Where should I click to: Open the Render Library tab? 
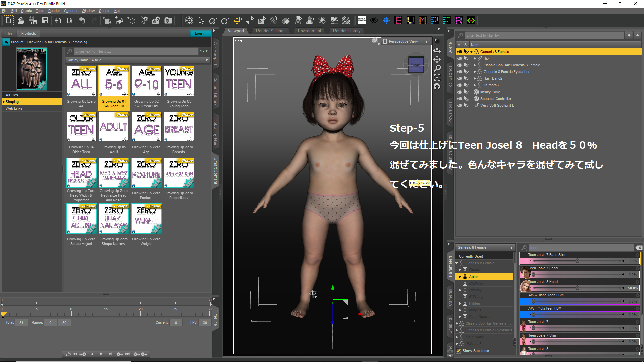pyautogui.click(x=346, y=31)
